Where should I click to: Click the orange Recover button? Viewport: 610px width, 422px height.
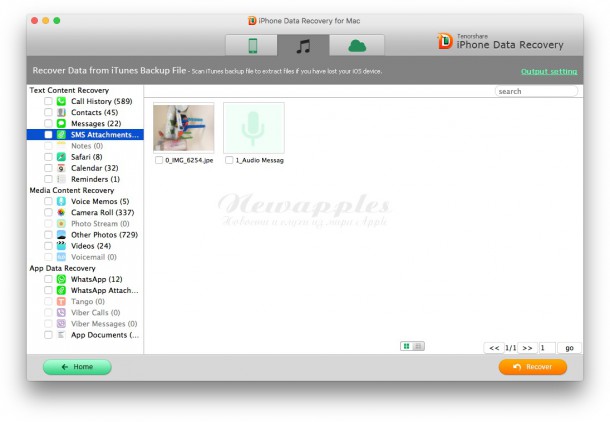(533, 367)
